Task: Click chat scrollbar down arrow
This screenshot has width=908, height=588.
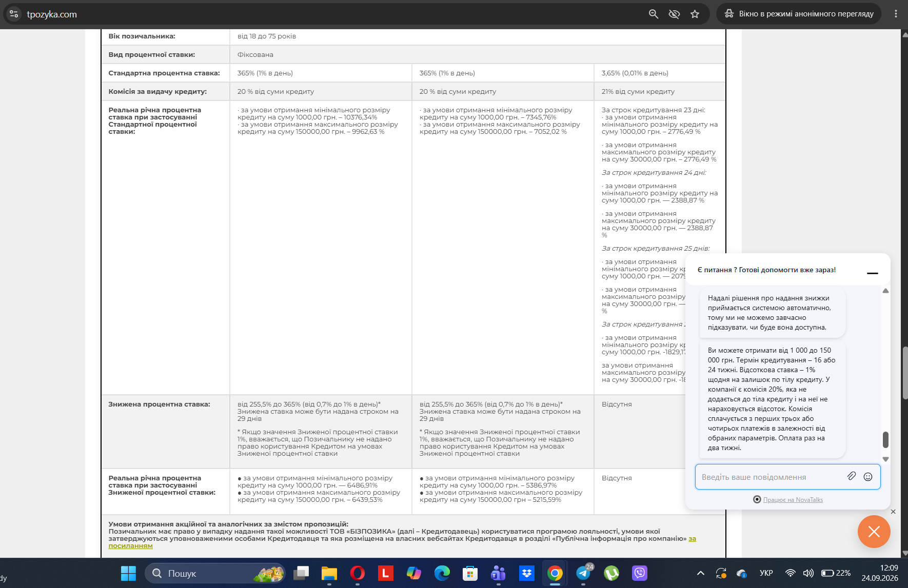Action: point(885,459)
